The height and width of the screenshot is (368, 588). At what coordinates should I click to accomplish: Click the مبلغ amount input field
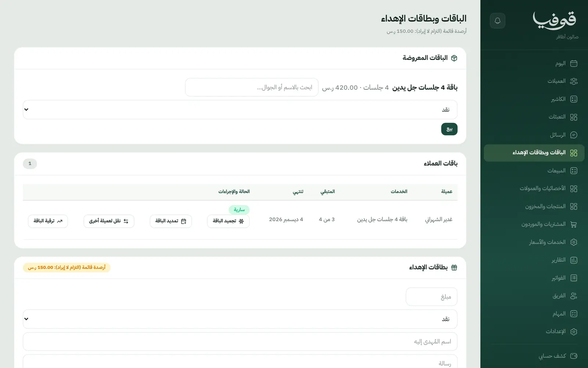tap(431, 297)
